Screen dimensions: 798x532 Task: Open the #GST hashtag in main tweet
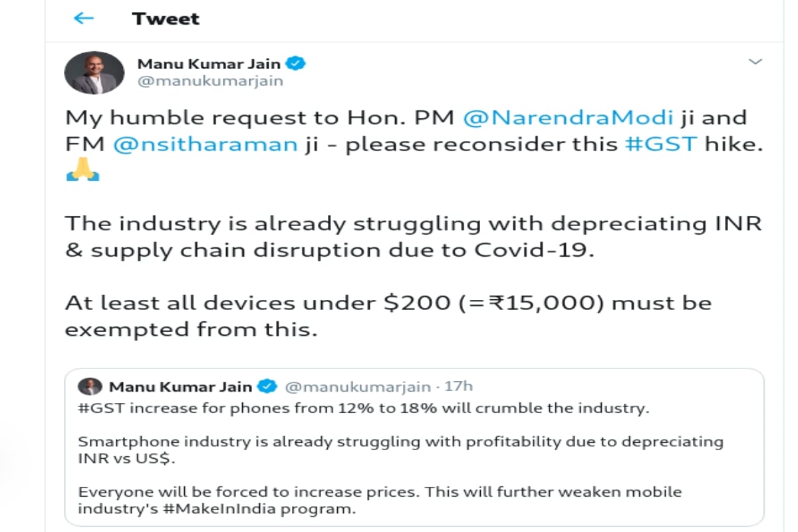point(662,144)
